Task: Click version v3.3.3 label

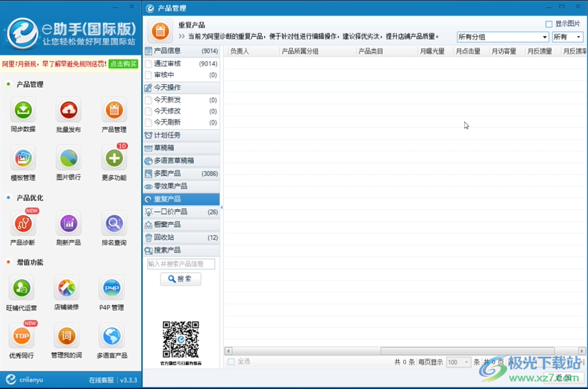Action: pos(129,380)
